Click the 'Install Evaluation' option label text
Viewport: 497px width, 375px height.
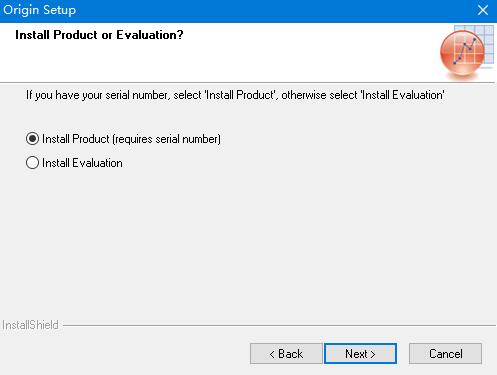82,163
